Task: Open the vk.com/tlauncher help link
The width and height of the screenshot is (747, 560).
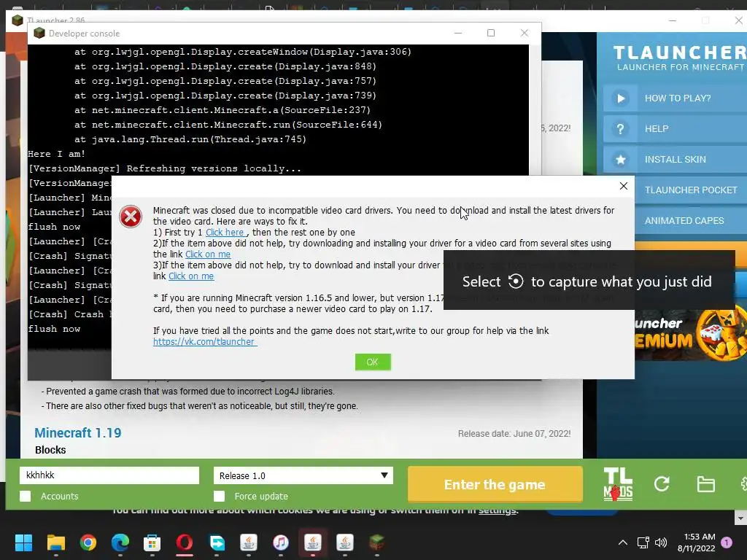Action: tap(205, 341)
